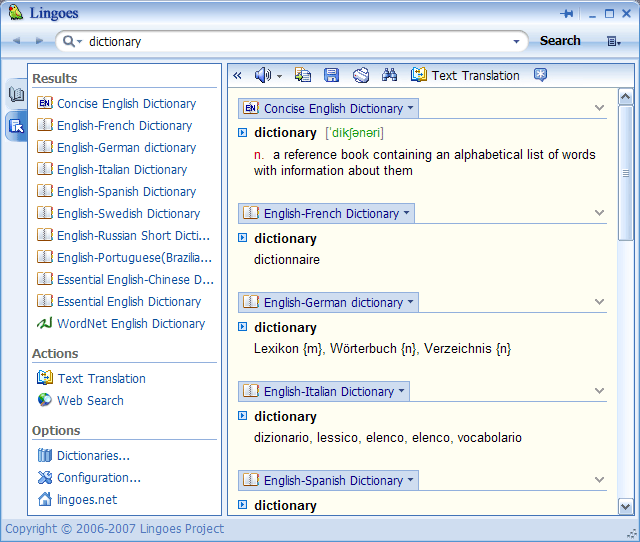The width and height of the screenshot is (640, 542).
Task: Click the save floppy disk icon
Action: coord(331,75)
